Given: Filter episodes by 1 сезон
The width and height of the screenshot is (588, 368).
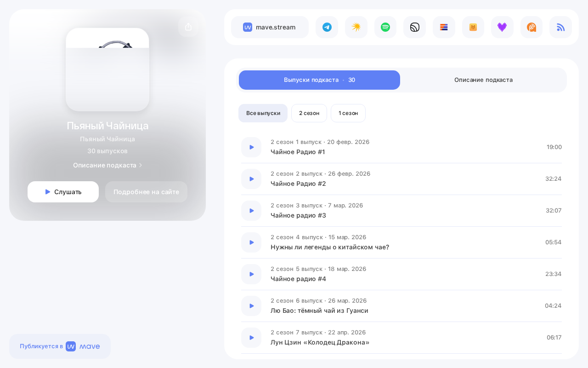Looking at the screenshot, I should tap(348, 113).
